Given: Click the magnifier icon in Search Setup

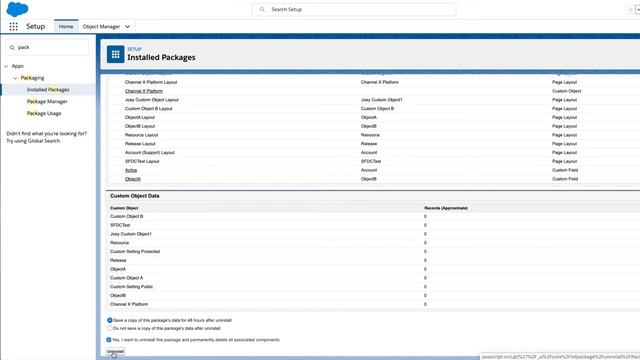Looking at the screenshot, I should click(x=262, y=9).
